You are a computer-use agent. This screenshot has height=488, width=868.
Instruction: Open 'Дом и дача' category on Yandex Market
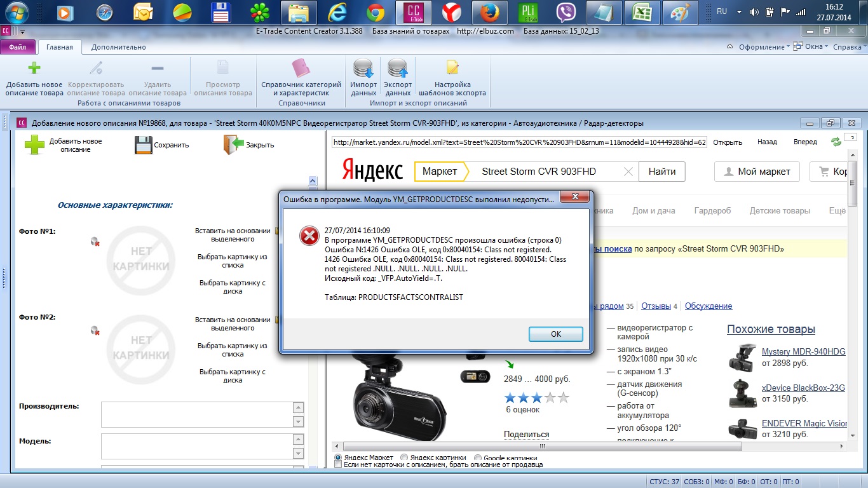654,211
